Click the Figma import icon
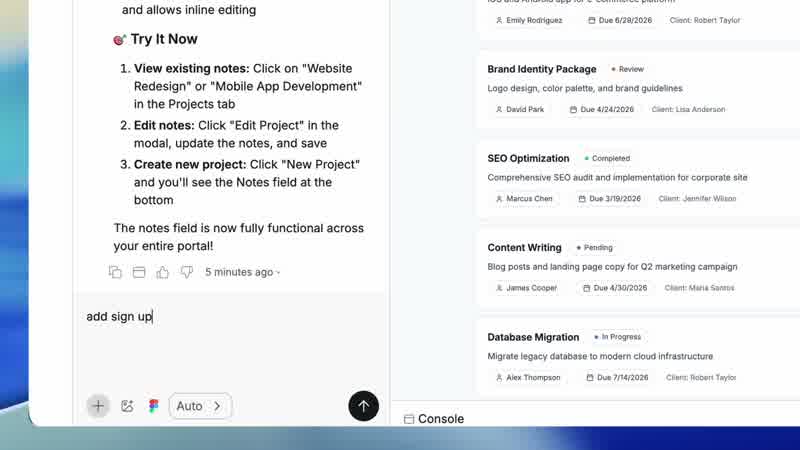800x450 pixels. click(x=154, y=406)
